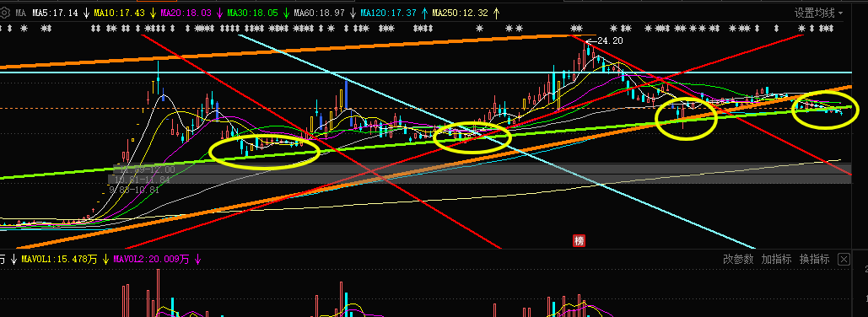Screen dimensions: 868x317
Task: Select the cyan MA120:17.37 label
Action: [x=388, y=13]
